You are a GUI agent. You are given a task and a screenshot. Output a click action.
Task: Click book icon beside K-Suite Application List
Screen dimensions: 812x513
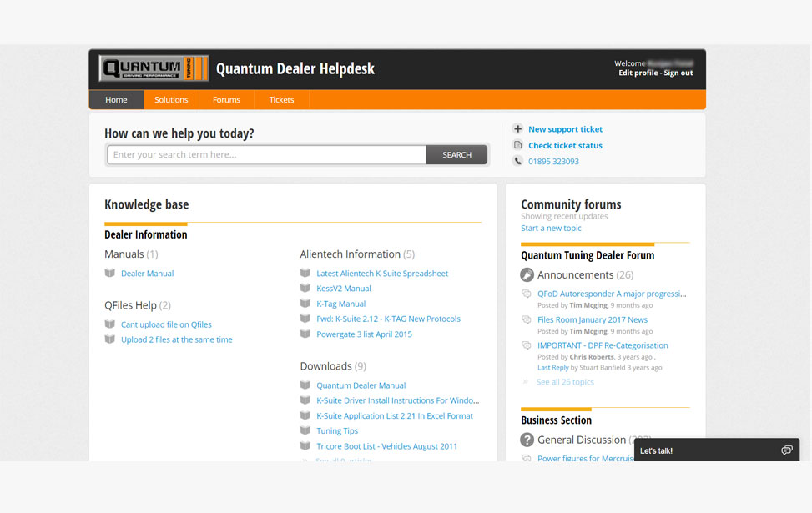[305, 415]
